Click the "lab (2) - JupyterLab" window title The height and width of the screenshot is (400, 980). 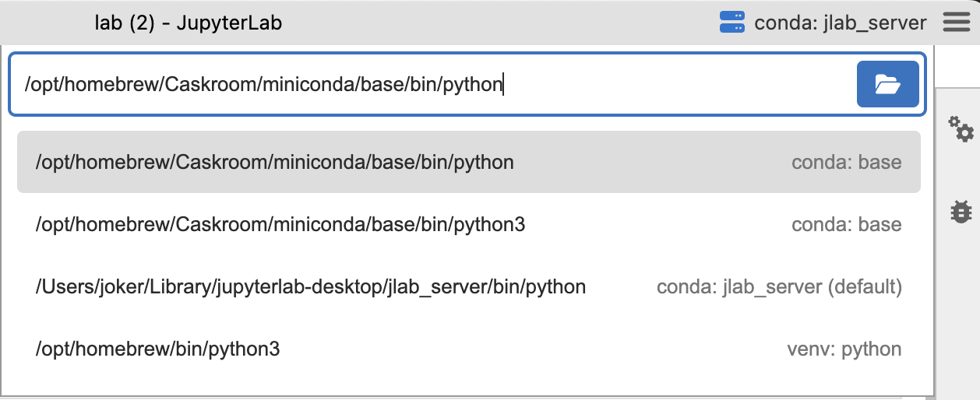click(x=188, y=23)
